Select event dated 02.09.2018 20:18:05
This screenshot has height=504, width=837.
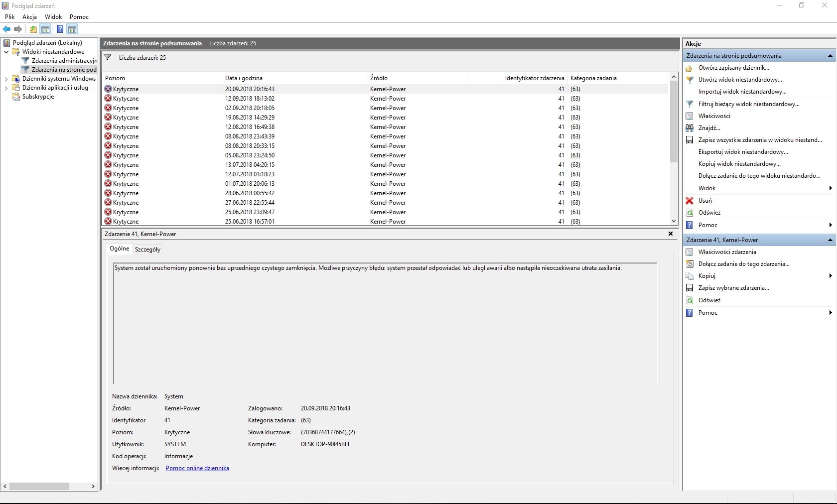pyautogui.click(x=385, y=108)
